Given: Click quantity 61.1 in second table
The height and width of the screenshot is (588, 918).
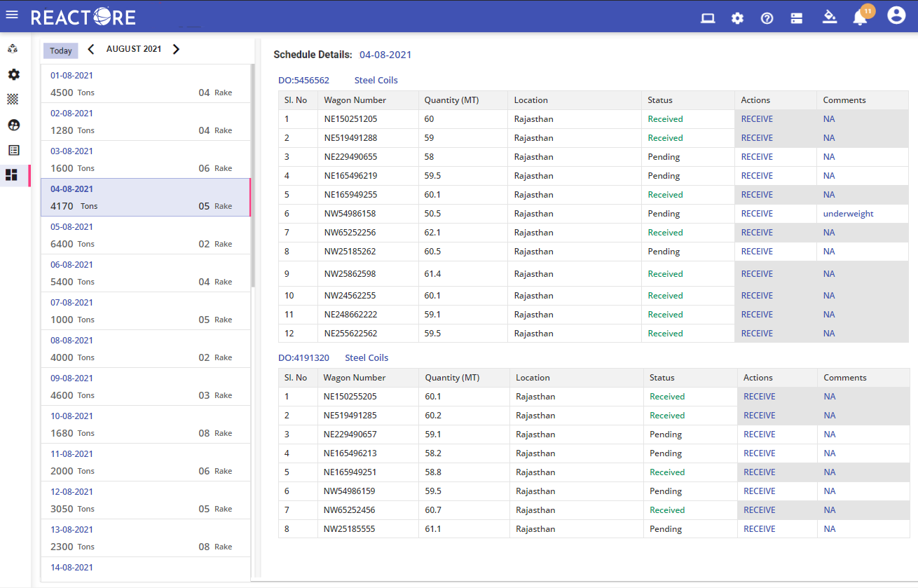Looking at the screenshot, I should click(433, 529).
